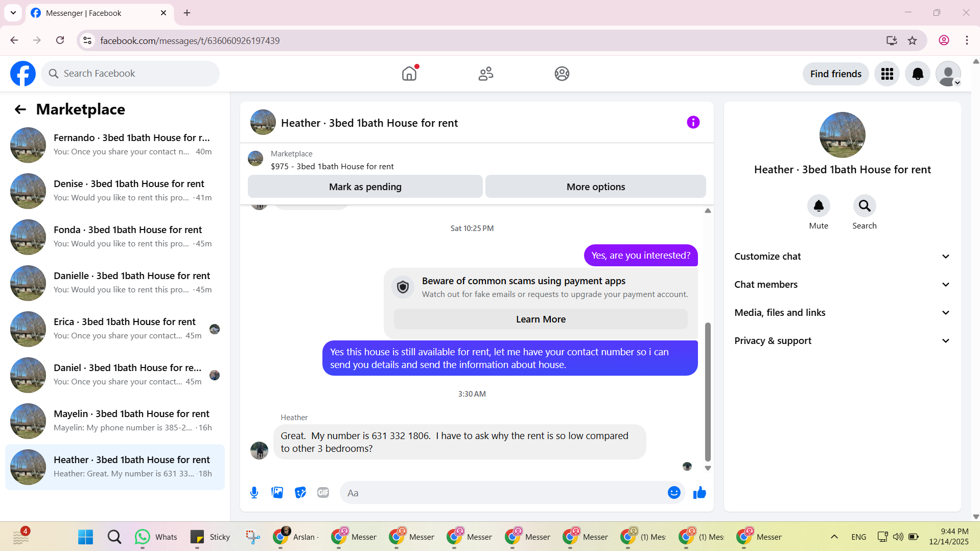The width and height of the screenshot is (980, 551).
Task: Go back using browser back arrow
Action: (x=14, y=40)
